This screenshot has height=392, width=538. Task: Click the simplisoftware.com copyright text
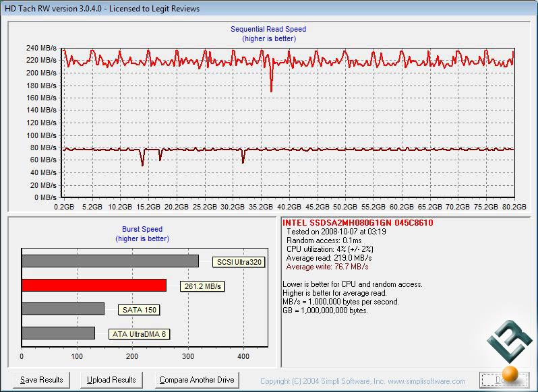[x=363, y=381]
